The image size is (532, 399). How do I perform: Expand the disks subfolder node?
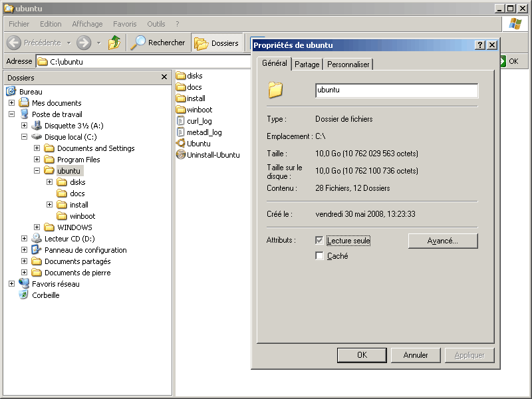(x=49, y=182)
